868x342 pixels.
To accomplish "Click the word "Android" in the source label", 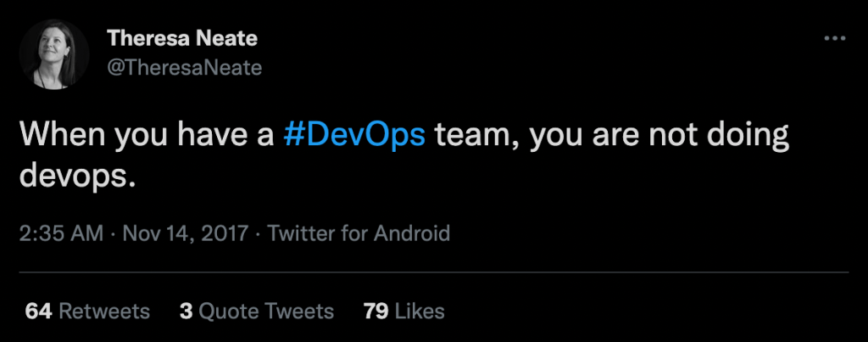I will point(410,233).
